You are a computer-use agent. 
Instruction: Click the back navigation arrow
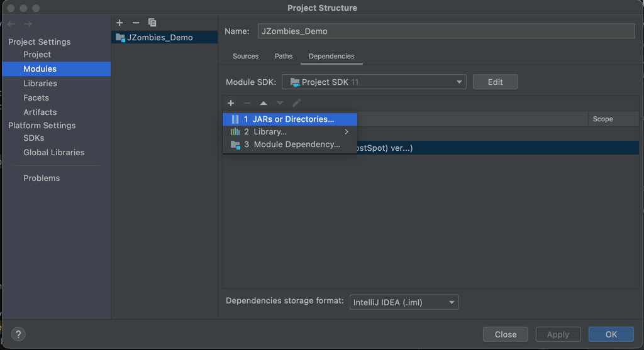click(11, 25)
